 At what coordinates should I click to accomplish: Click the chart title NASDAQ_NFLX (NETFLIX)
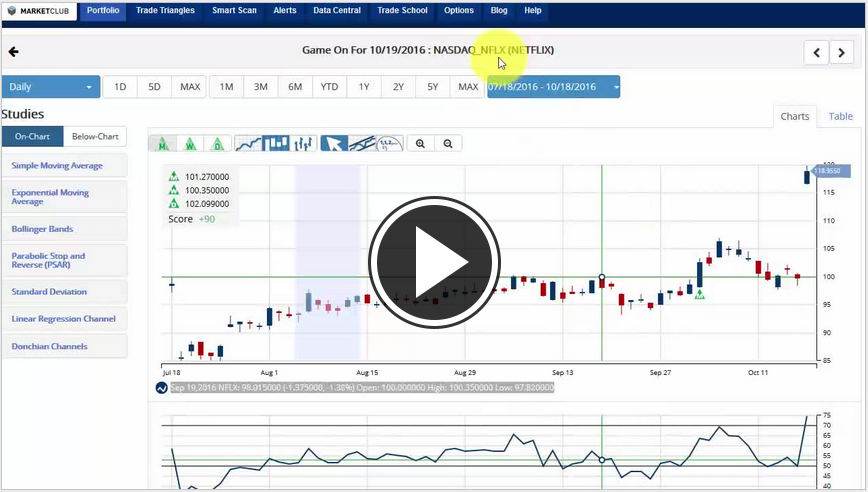tap(493, 50)
